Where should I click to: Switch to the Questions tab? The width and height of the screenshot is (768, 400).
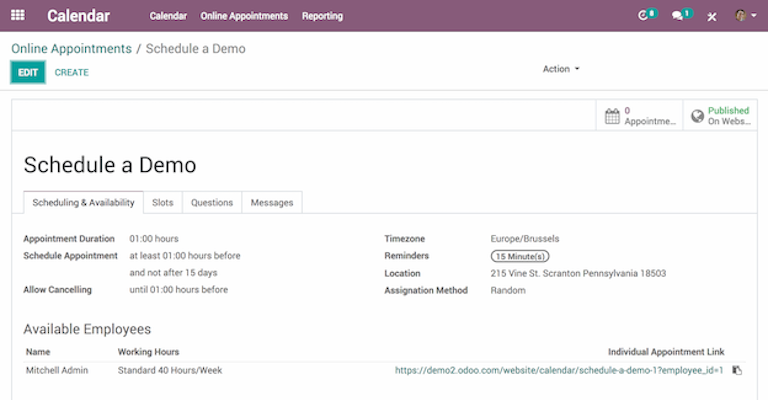[212, 203]
